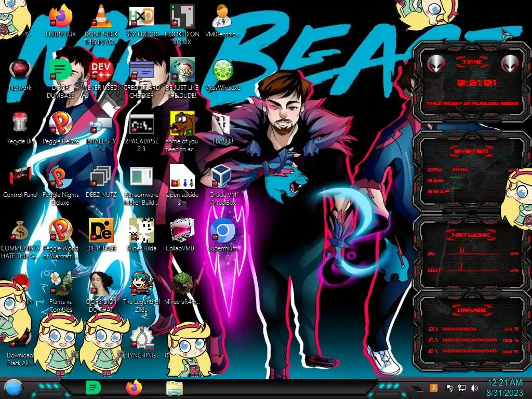Click the volume speaker tray icon
This screenshot has width=532, height=399.
(474, 388)
